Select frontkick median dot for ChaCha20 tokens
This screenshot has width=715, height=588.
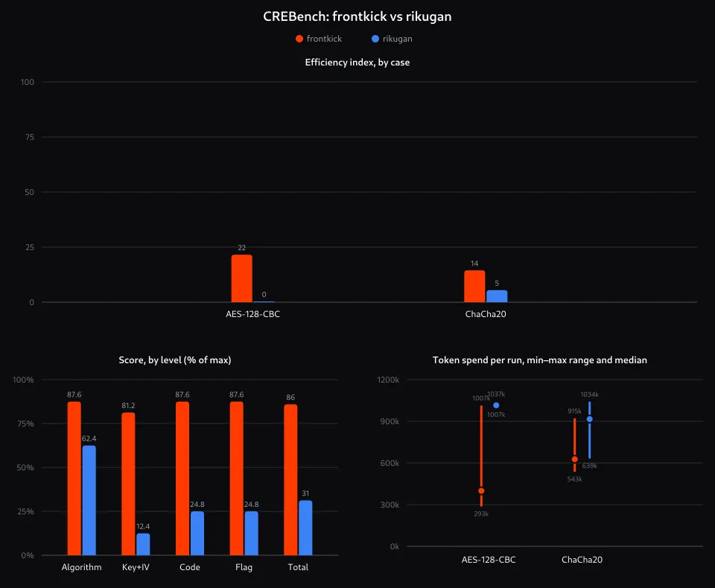pyautogui.click(x=574, y=459)
